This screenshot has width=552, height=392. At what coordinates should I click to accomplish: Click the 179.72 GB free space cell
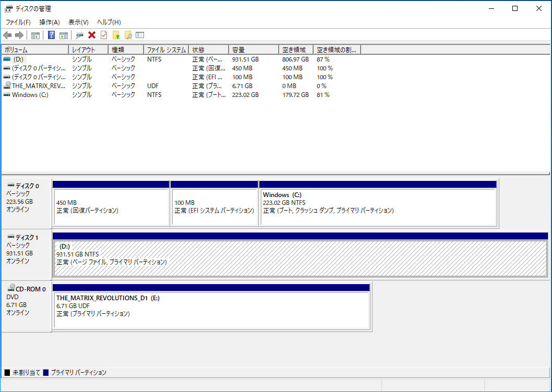(295, 95)
